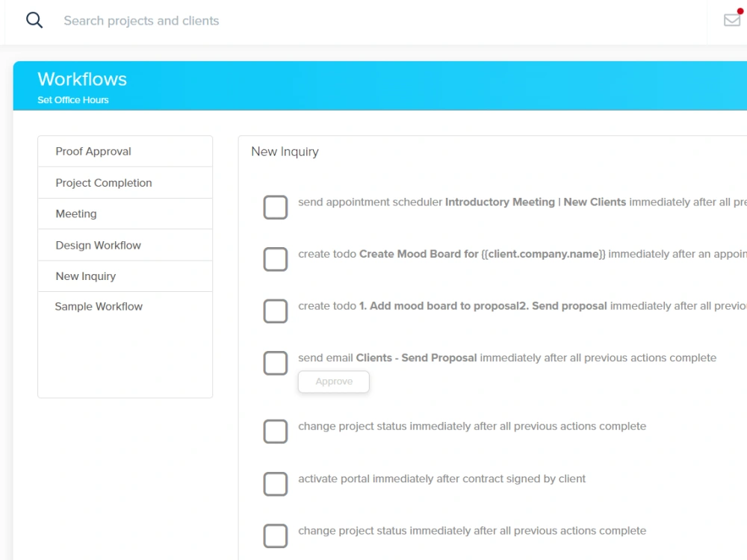747x560 pixels.
Task: Check the Create Mood Board todo step
Action: pyautogui.click(x=276, y=258)
